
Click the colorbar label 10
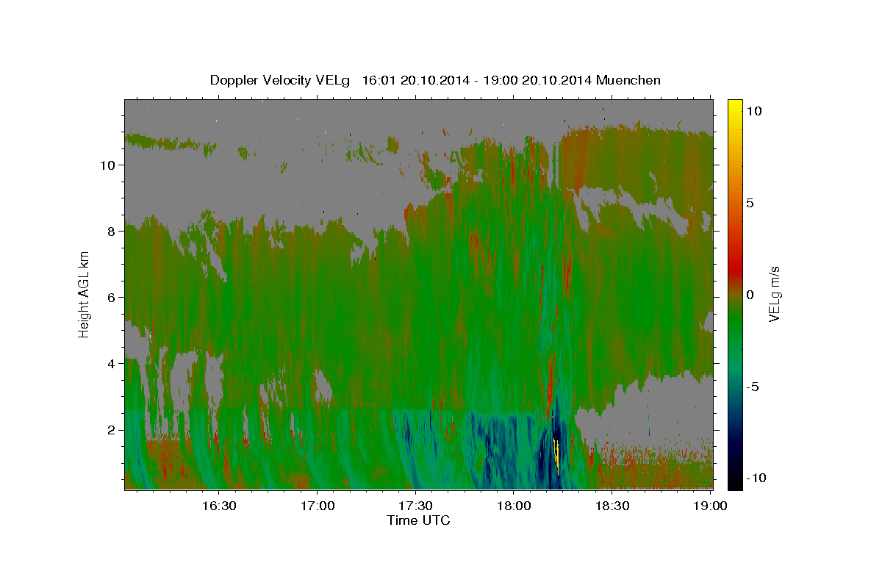point(754,111)
